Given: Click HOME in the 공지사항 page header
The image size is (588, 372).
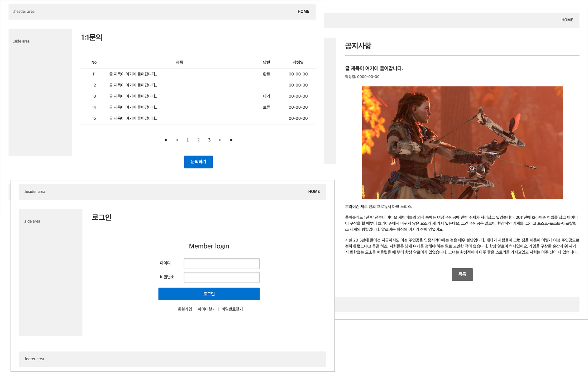Looking at the screenshot, I should tap(567, 20).
